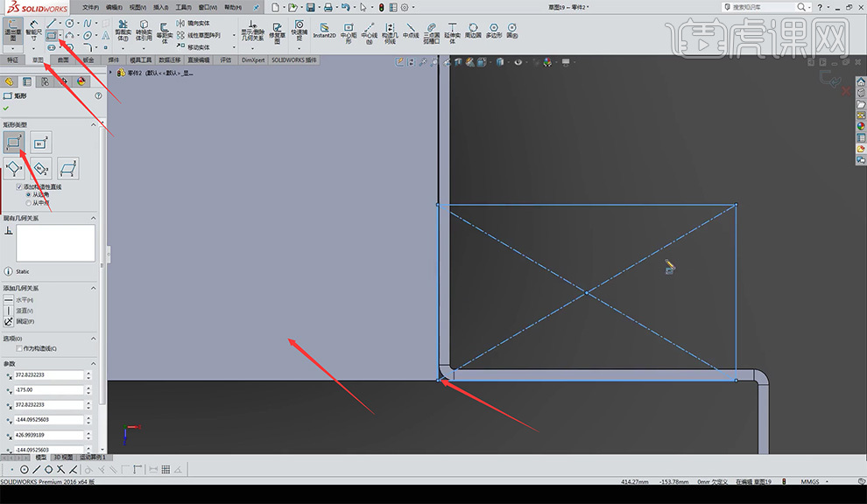Click Polygon (多边形) tool
Viewport: 867px width, 504px height.
tap(494, 31)
